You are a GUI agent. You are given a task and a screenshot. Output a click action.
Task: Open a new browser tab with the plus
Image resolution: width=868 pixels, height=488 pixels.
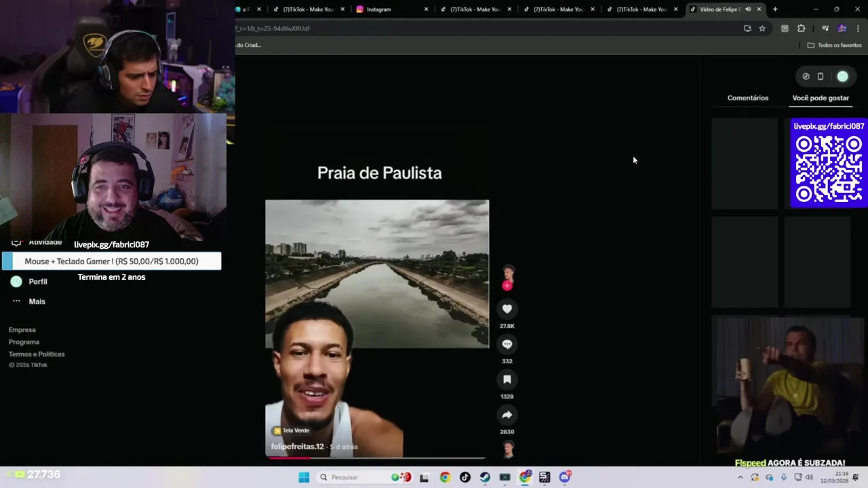775,9
